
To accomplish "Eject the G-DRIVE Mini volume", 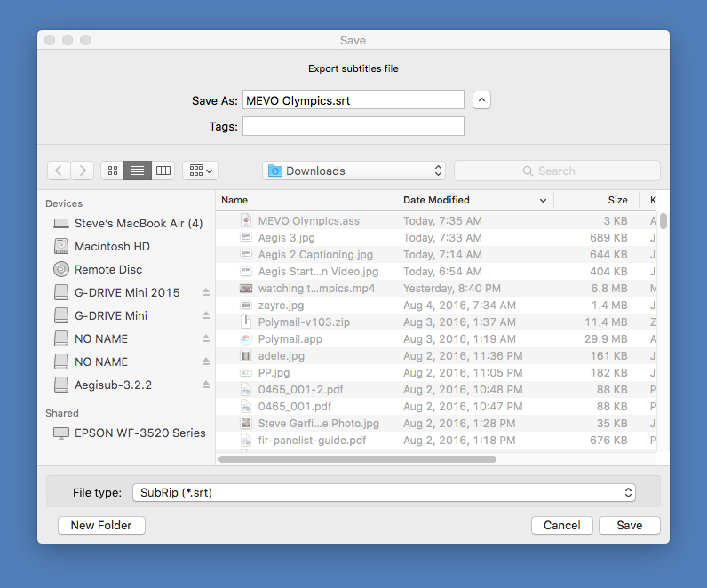I will (x=206, y=315).
